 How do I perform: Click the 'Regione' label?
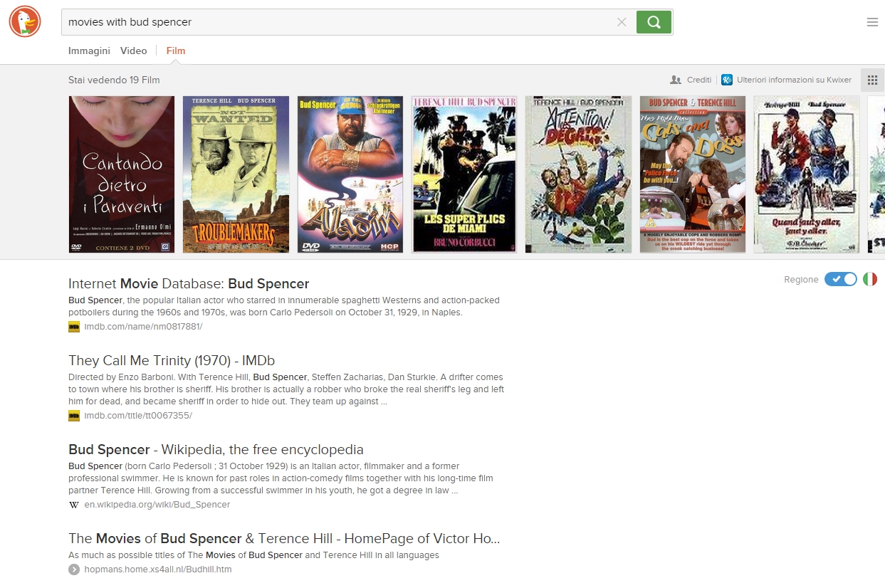(801, 279)
